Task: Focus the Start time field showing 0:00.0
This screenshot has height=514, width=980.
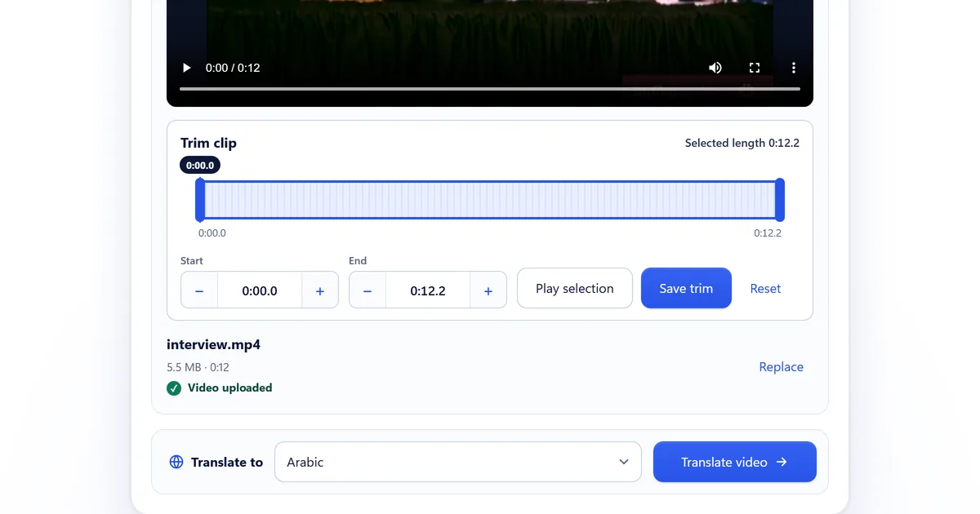Action: click(260, 290)
